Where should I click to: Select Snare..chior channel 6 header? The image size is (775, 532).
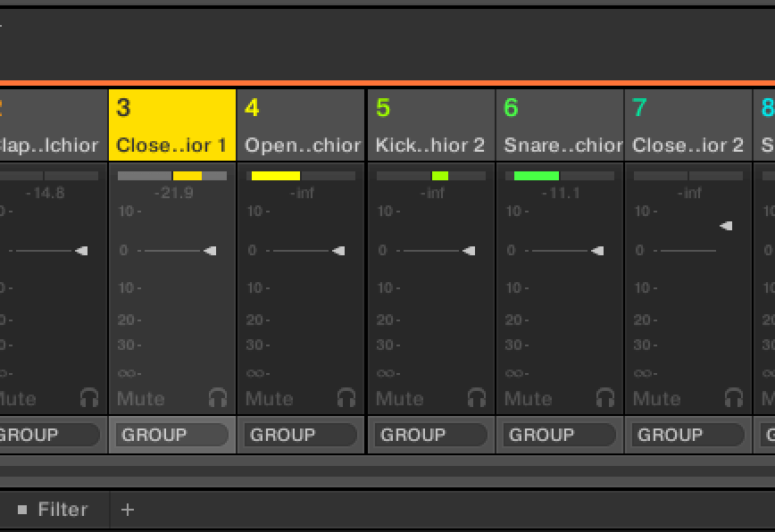(x=560, y=126)
